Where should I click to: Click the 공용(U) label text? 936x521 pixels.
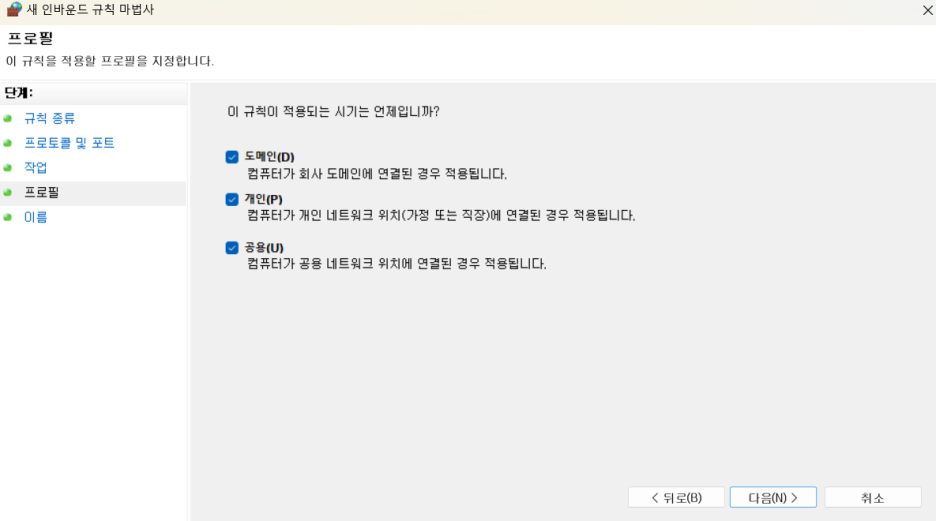264,248
